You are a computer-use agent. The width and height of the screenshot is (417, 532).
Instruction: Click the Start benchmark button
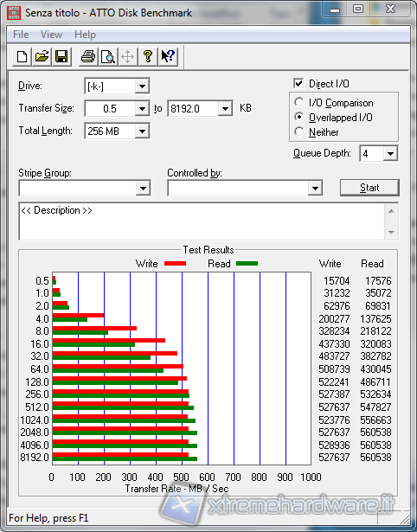click(369, 188)
